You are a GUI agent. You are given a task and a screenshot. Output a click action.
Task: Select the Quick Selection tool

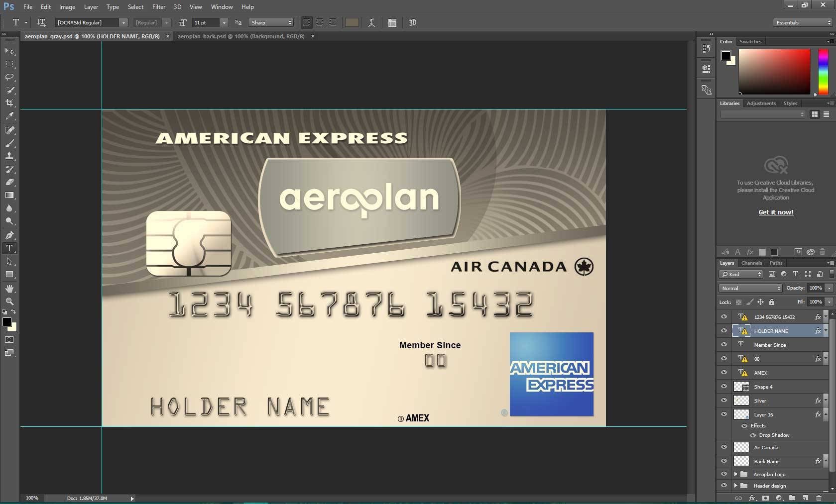click(x=9, y=90)
